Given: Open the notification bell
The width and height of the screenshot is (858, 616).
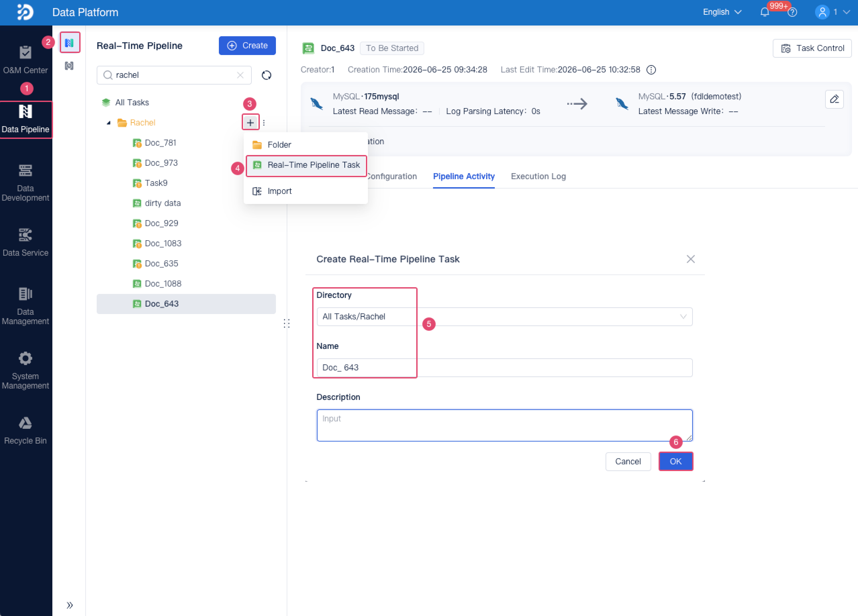Looking at the screenshot, I should [x=765, y=12].
